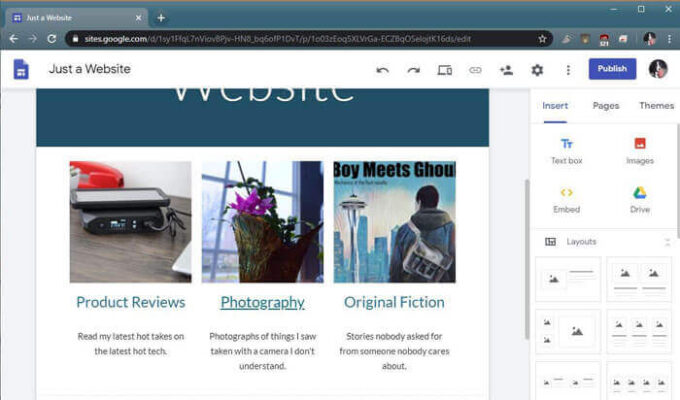
Task: Select the Just a Website browser tab
Action: point(77,18)
